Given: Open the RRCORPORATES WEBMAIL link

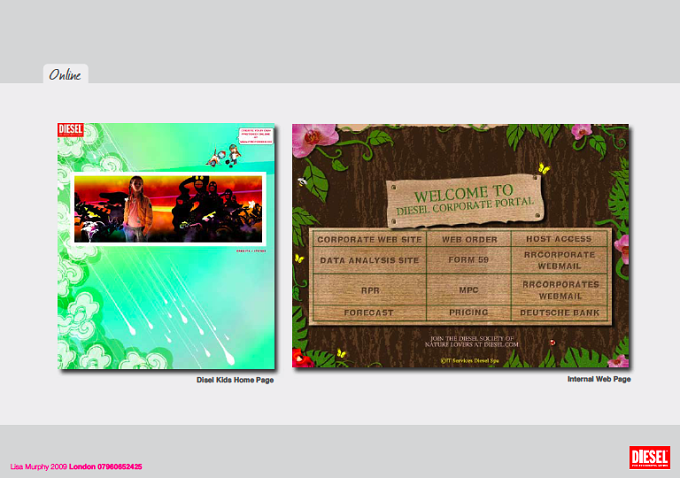Looking at the screenshot, I should click(560, 290).
